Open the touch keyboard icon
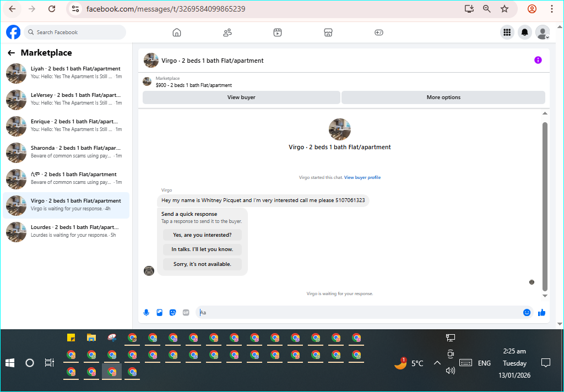The height and width of the screenshot is (392, 564). pyautogui.click(x=466, y=363)
